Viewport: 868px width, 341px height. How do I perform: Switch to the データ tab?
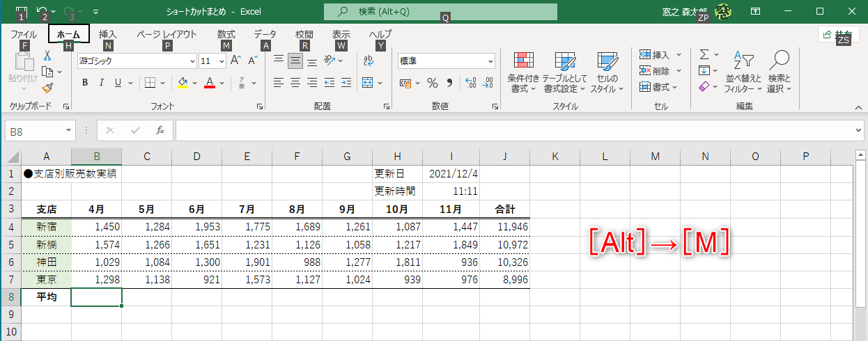265,34
